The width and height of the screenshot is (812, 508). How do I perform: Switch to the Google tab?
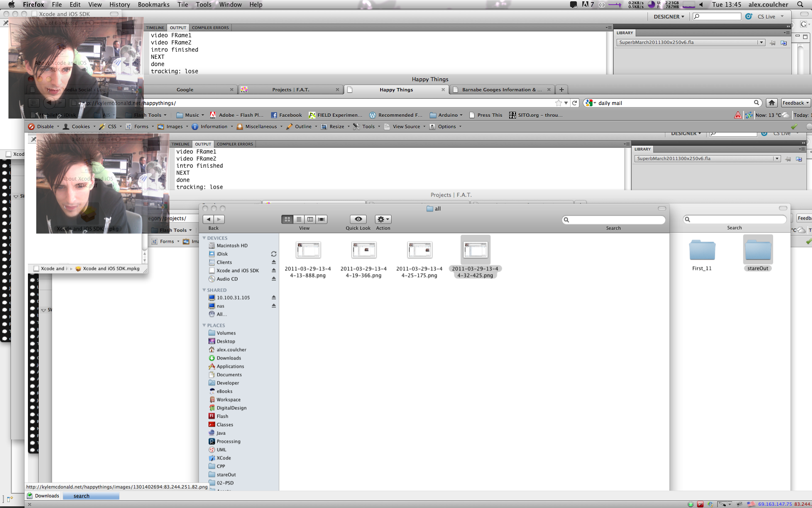click(185, 90)
